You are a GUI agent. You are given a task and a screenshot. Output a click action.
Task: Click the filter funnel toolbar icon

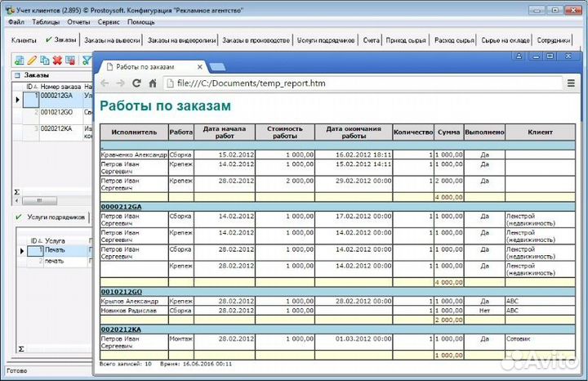coord(87,60)
